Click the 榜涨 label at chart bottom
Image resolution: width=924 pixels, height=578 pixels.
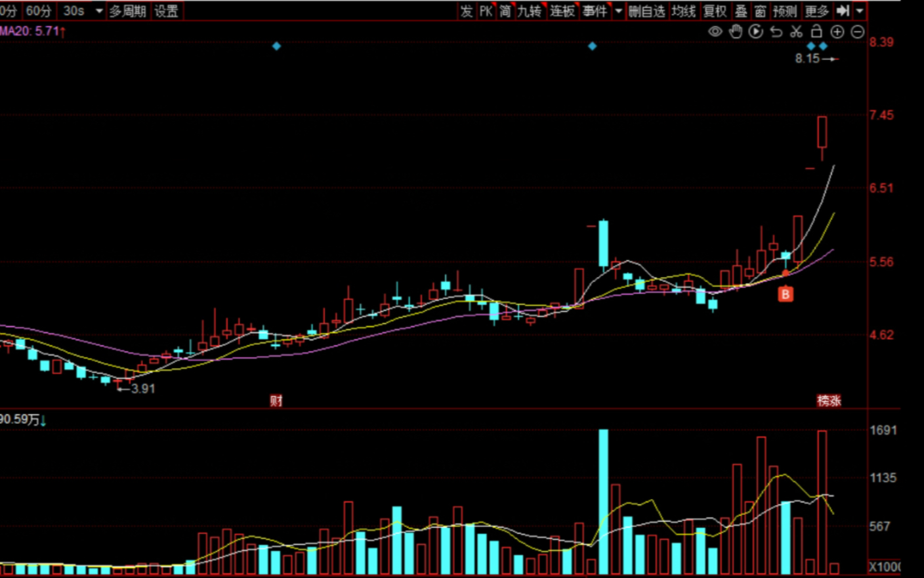pos(829,401)
